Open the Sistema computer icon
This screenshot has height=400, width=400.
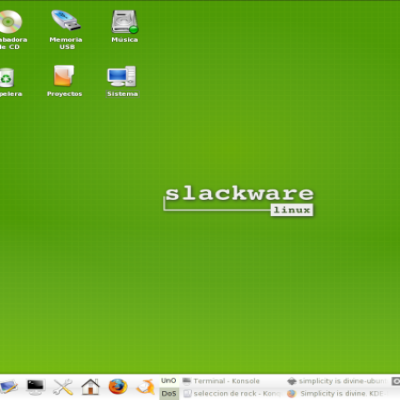(x=122, y=77)
